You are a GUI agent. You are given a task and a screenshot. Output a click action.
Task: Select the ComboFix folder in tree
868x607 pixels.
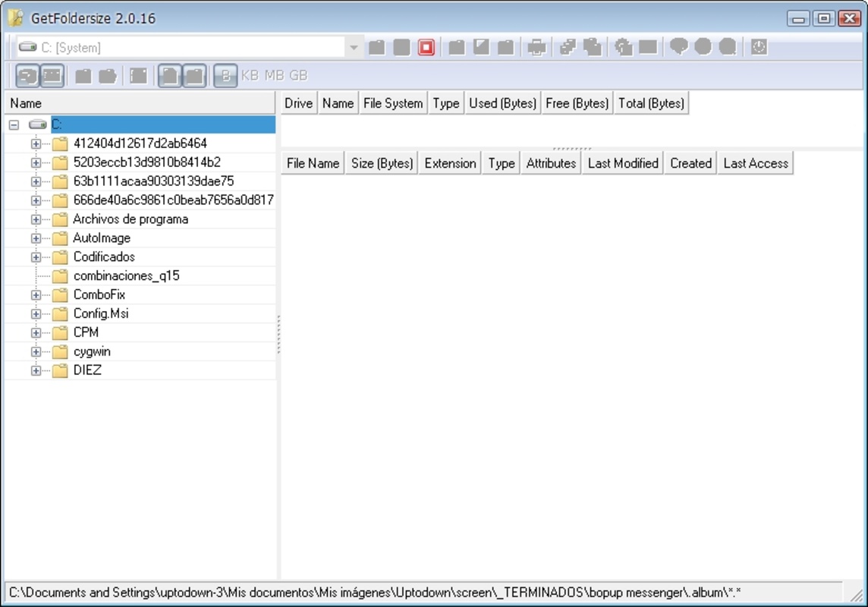(x=99, y=295)
